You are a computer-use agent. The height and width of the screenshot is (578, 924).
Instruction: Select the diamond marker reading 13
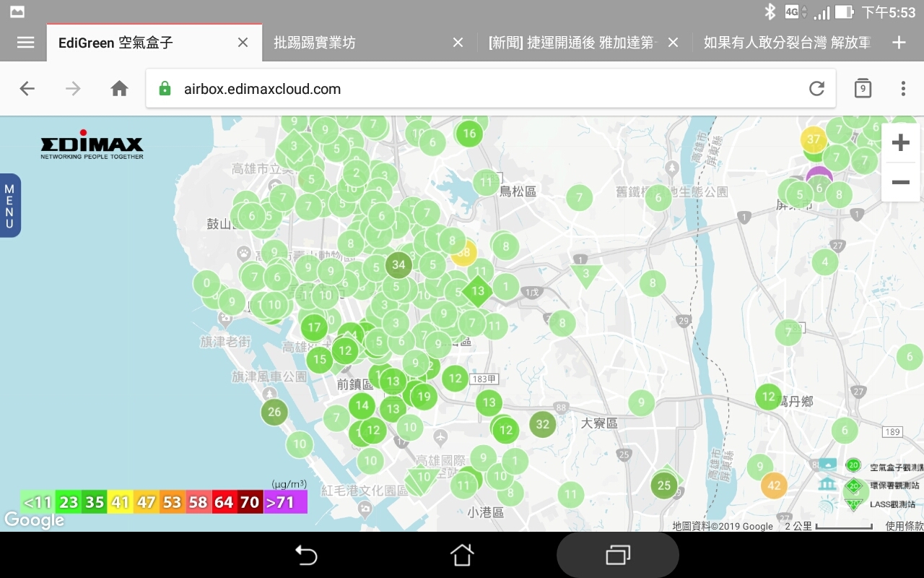[x=477, y=292]
